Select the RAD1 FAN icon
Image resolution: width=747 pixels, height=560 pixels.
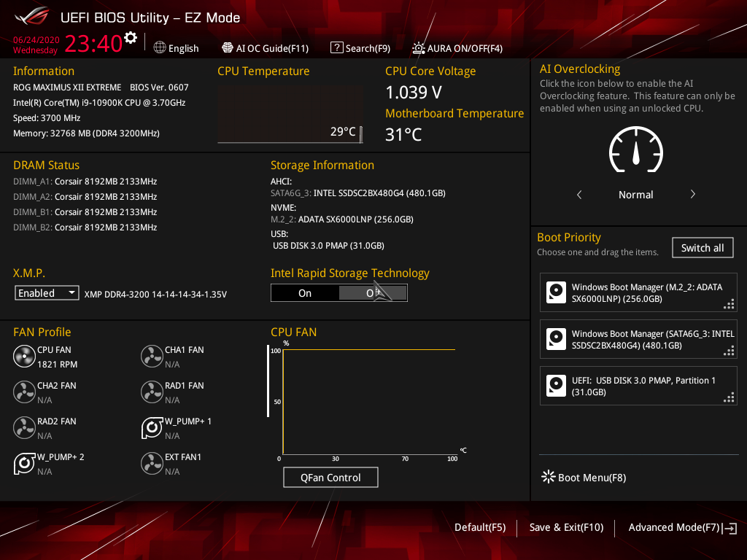point(152,392)
